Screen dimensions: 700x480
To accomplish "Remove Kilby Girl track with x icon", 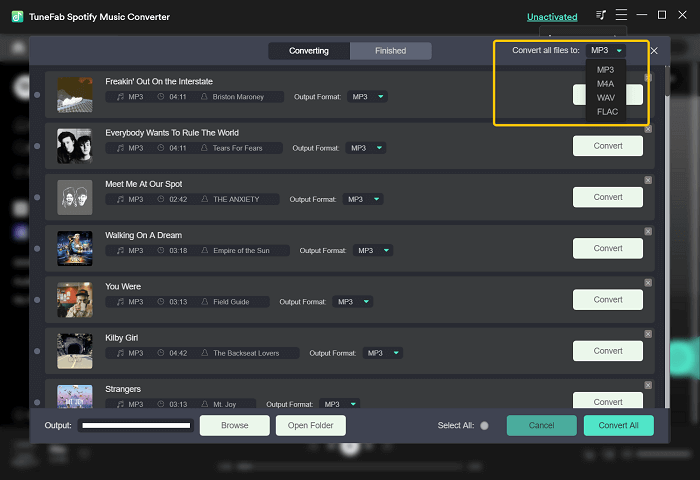I will [648, 334].
